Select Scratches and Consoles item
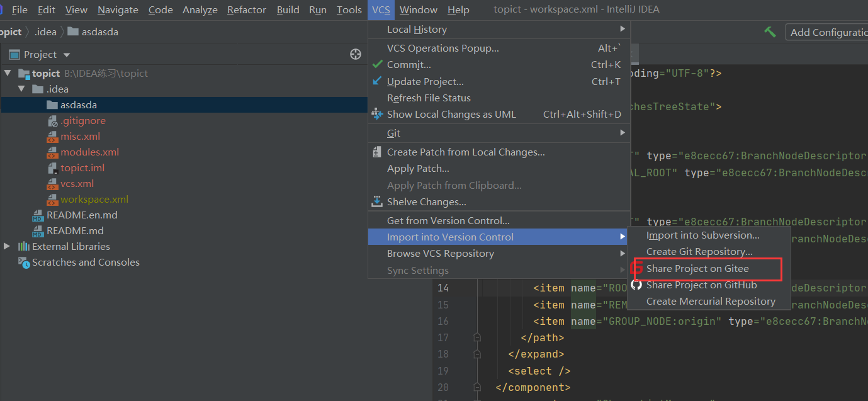 86,263
